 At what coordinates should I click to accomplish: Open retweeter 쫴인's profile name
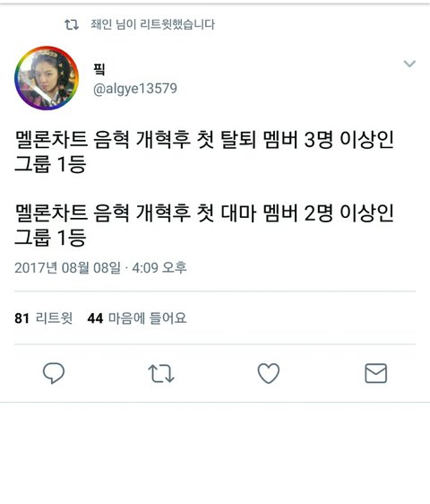coord(101,24)
